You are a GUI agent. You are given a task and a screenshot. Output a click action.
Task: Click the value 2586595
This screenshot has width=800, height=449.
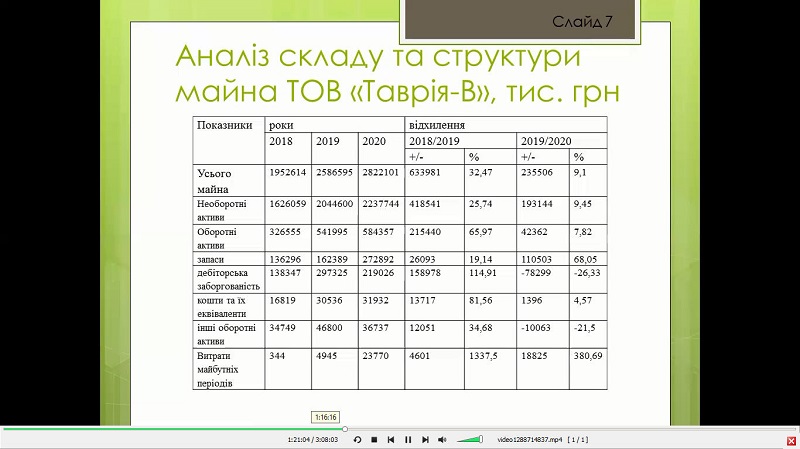334,172
